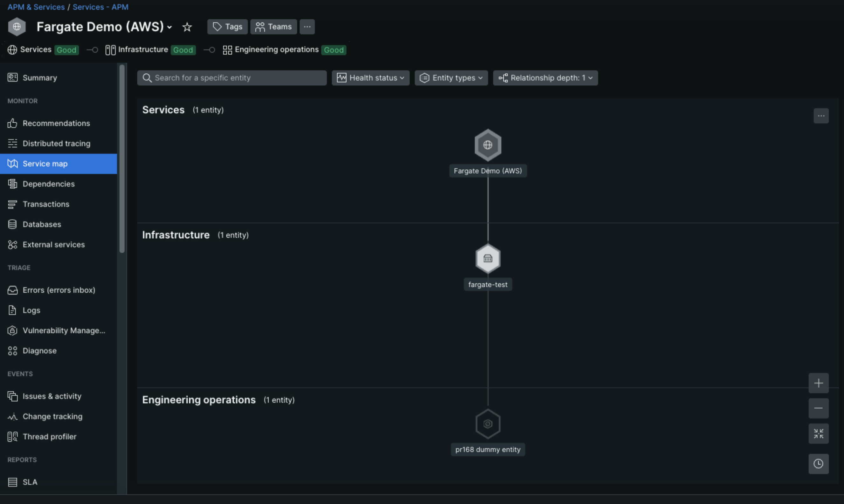Expand the Fargate Demo (AWS) title chevron
Image resolution: width=844 pixels, height=504 pixels.
[x=169, y=27]
